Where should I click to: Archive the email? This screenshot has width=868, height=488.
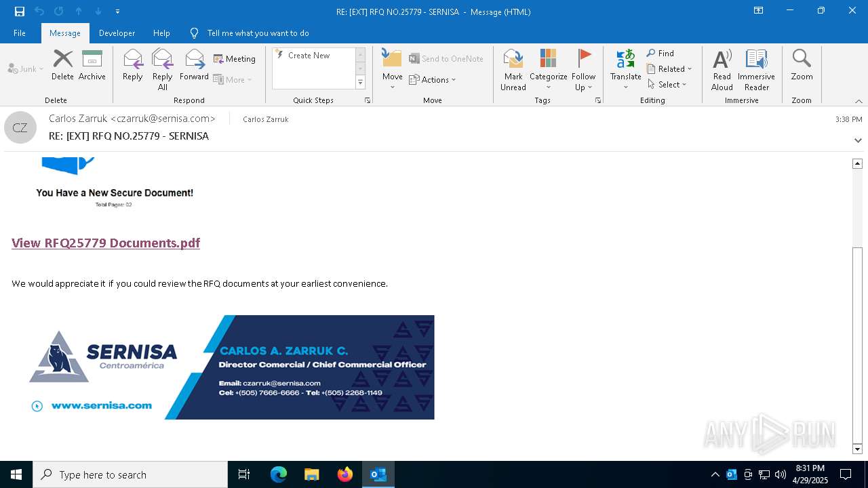(92, 65)
